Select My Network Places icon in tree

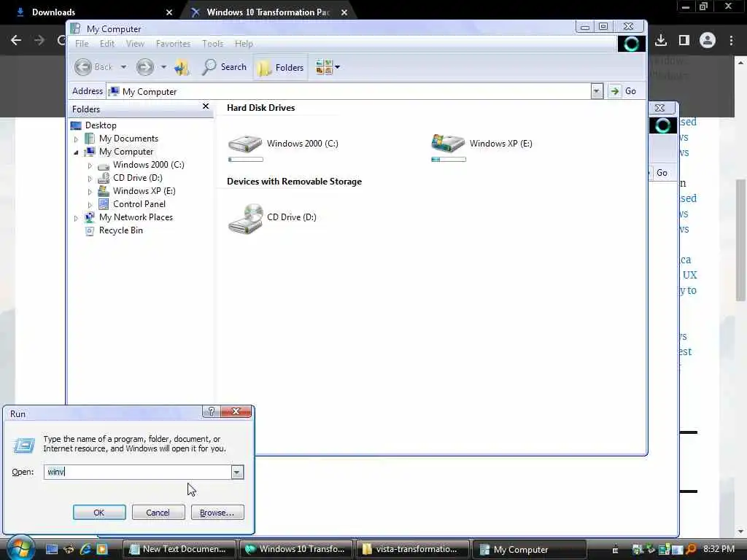click(x=90, y=217)
